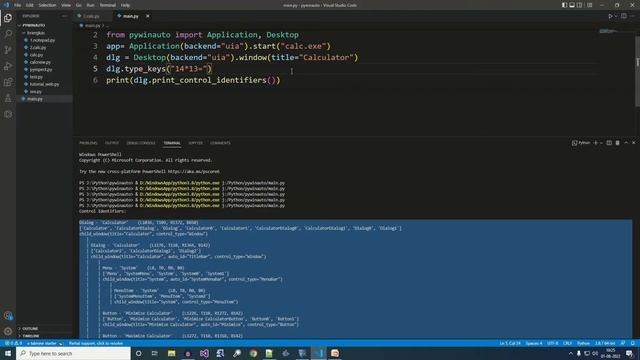This screenshot has height=360, width=640.
Task: Close the main.py editor tab
Action: pos(147,16)
